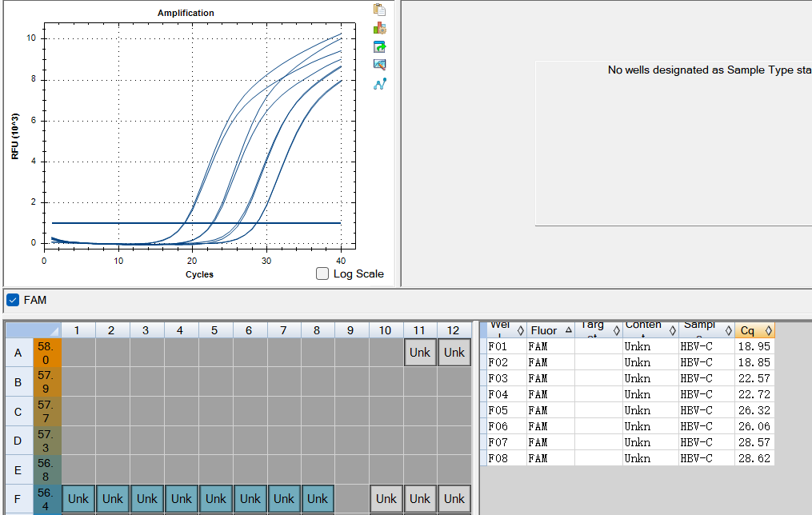Click the FAM cell in the F05 row
This screenshot has width=812, height=515.
point(550,410)
